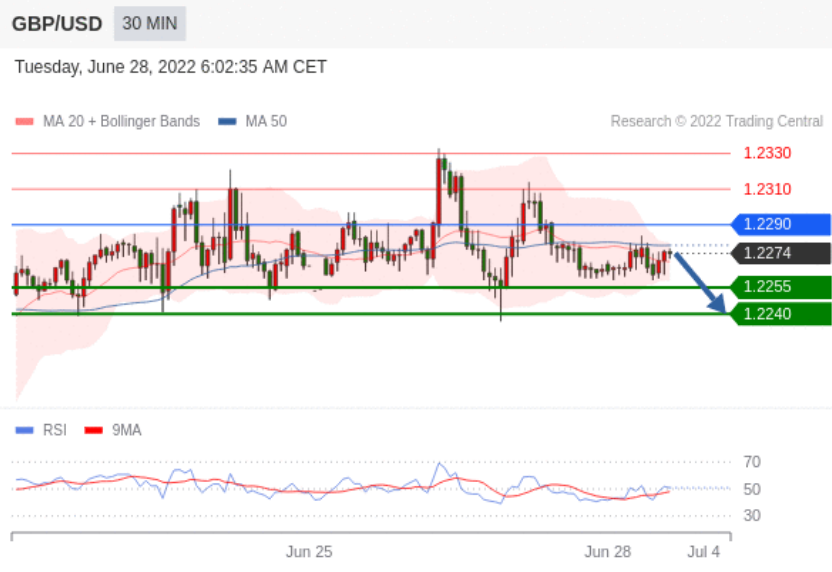Click the 'MA 50' legend label
832x572 pixels.
[x=266, y=122]
